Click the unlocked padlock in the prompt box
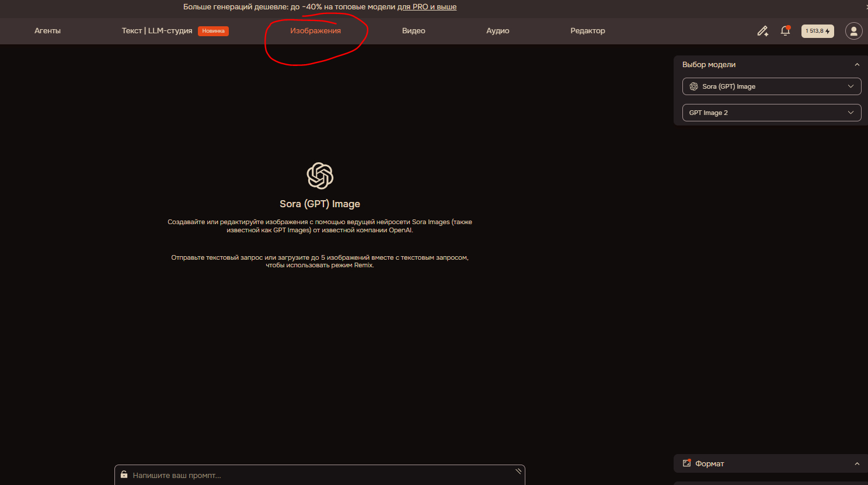This screenshot has width=868, height=485. 124,474
